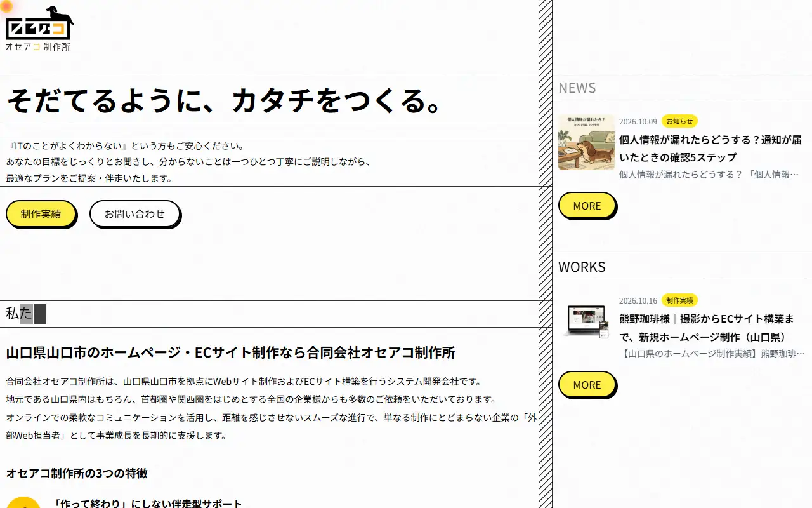This screenshot has height=508, width=812.
Task: Click news excerpt 個人情報が漏れたらどうする？「個人情報…
Action: [709, 175]
